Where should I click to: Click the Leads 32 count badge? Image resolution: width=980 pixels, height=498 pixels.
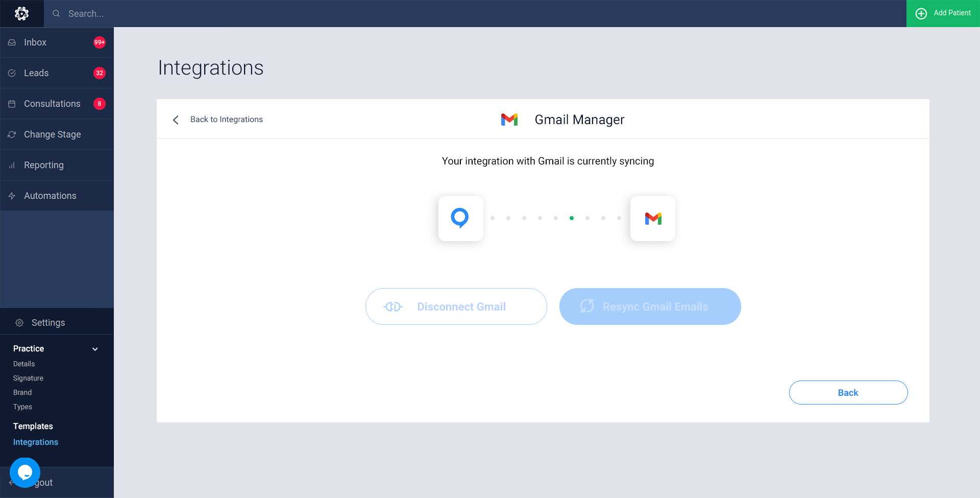click(x=100, y=73)
